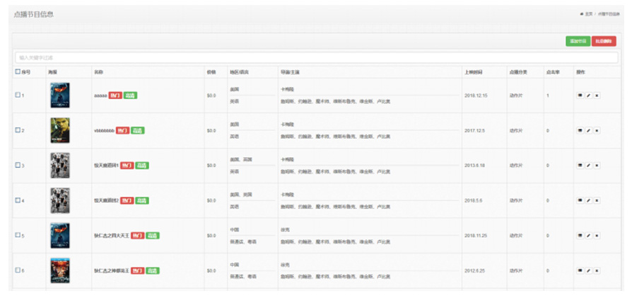Click the edit pencil icon in row 6
The image size is (644, 303).
589,270
